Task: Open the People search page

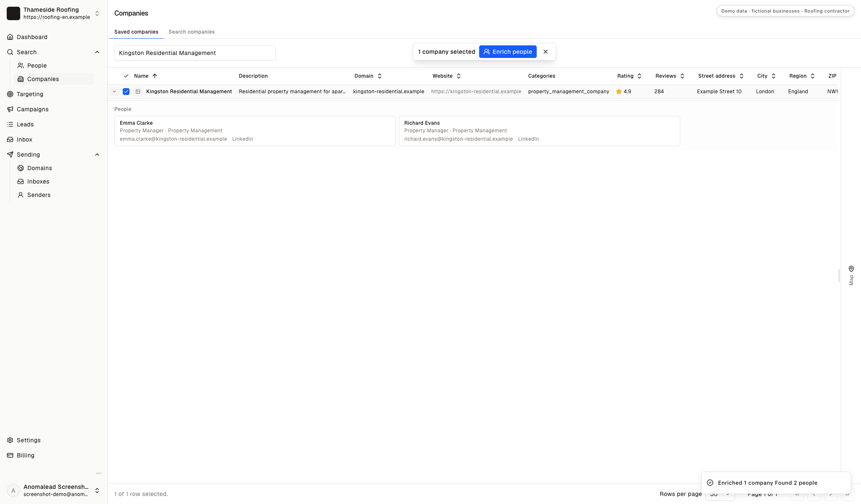Action: (x=37, y=66)
